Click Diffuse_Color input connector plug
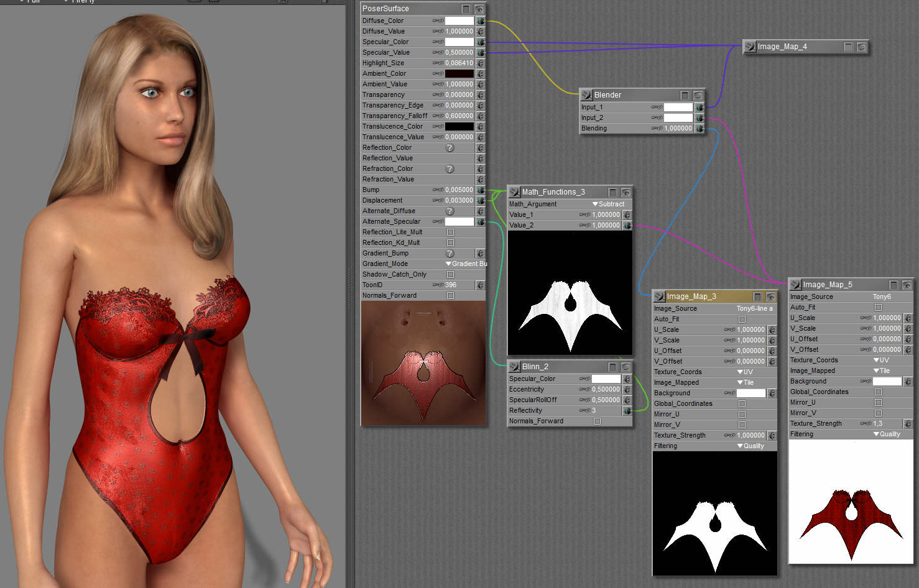Screen dimensions: 919x588 tap(481, 21)
